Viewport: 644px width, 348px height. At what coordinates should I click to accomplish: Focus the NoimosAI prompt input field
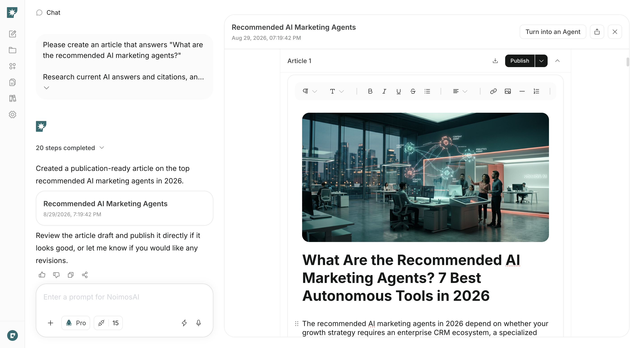(x=125, y=297)
